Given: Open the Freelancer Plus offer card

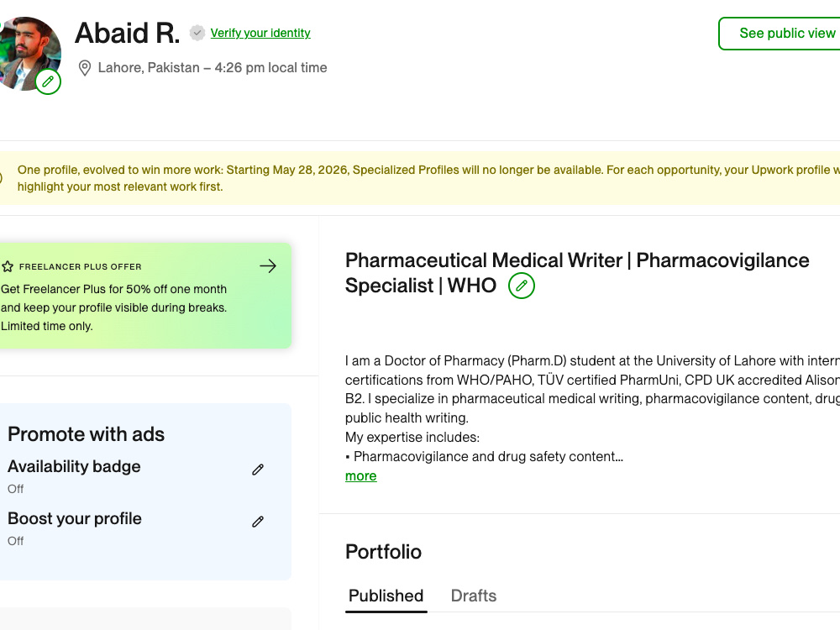Looking at the screenshot, I should pos(145,296).
